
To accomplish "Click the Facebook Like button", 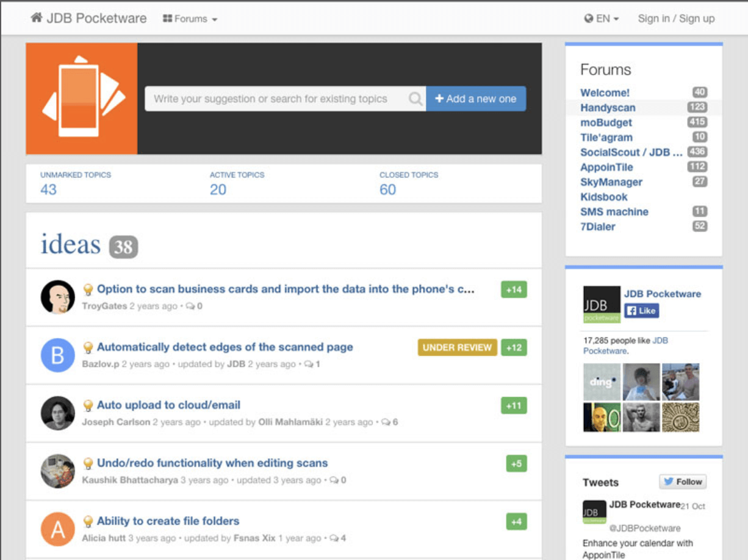I will 641,311.
